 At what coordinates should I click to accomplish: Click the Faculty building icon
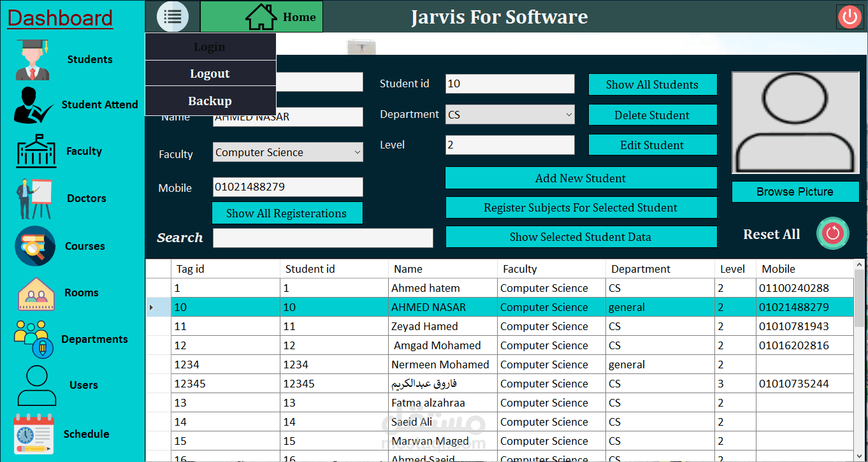pos(36,151)
